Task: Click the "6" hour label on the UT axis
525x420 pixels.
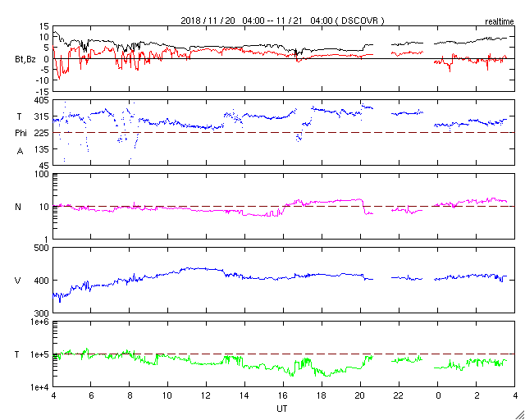Action: tap(91, 395)
